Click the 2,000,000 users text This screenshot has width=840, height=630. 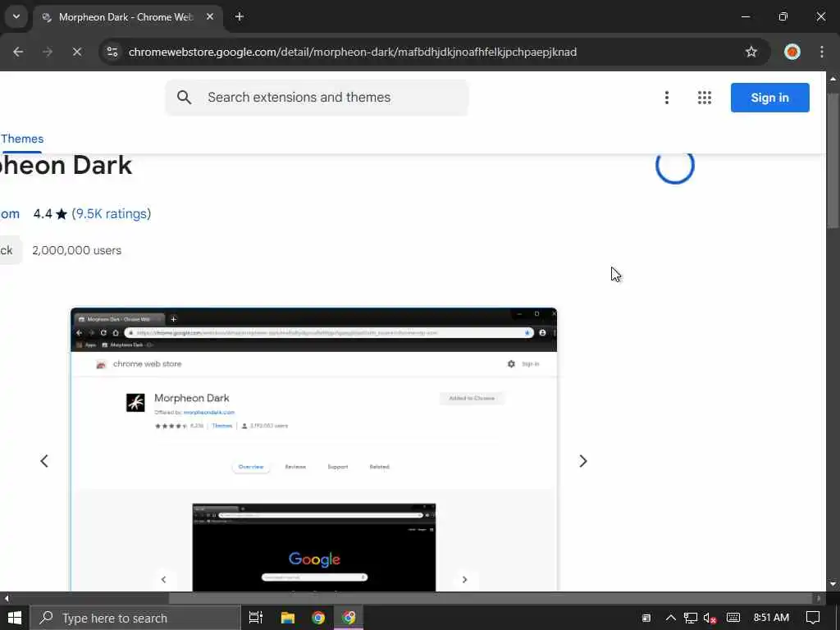[x=76, y=250]
